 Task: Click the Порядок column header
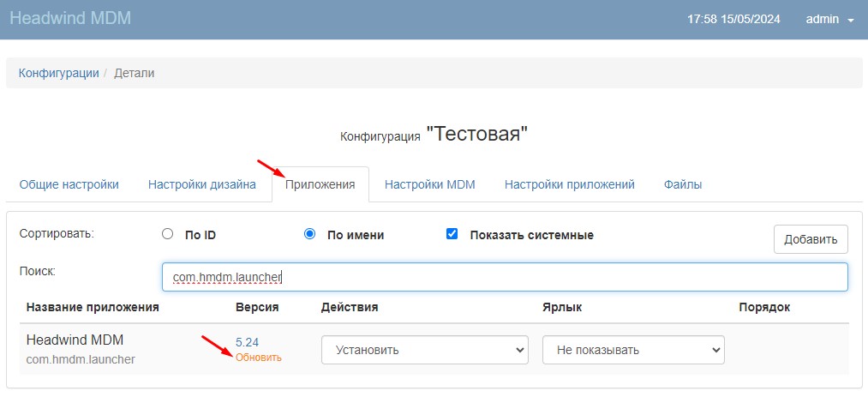pos(764,307)
